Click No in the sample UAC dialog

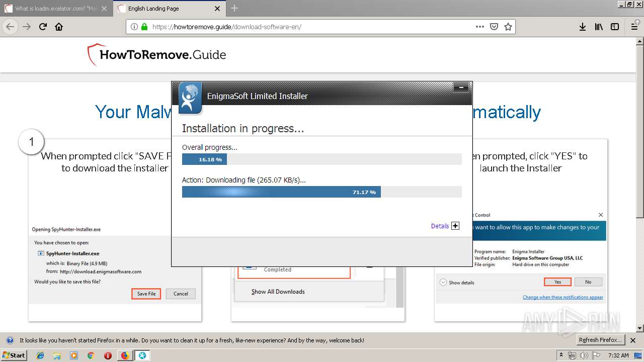click(x=588, y=282)
